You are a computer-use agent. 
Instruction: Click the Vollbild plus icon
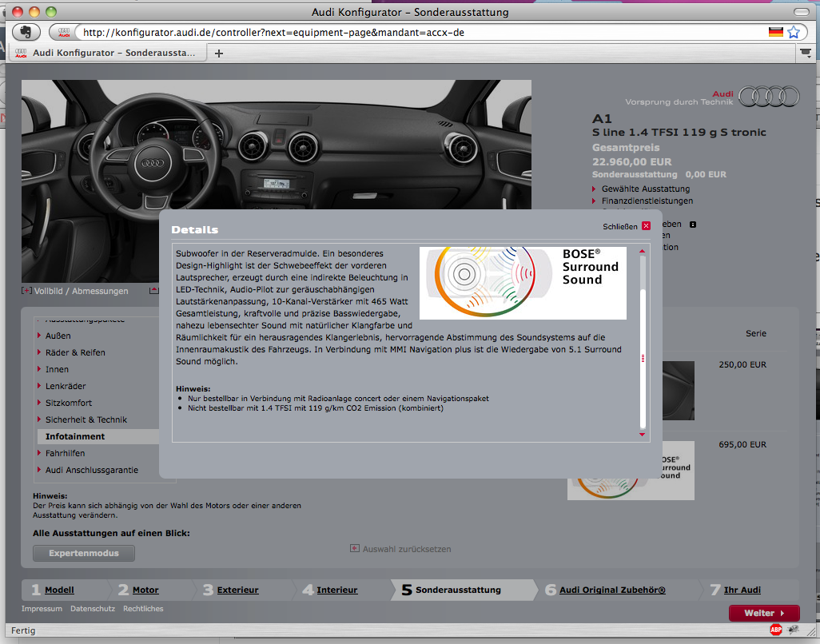(26, 291)
